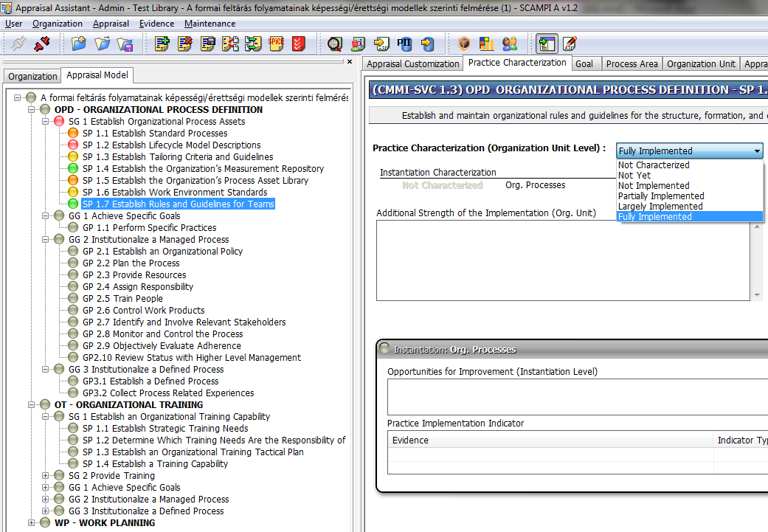The image size is (768, 532).
Task: Click the magnifier search icon
Action: (x=335, y=44)
